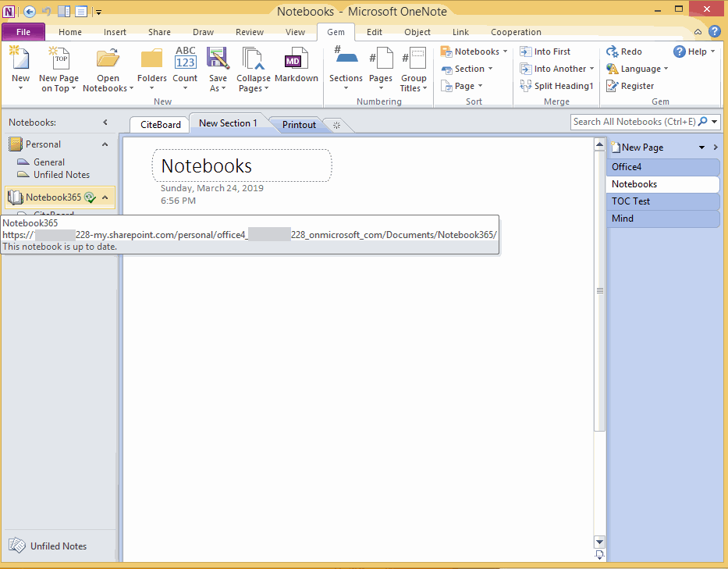The height and width of the screenshot is (569, 728).
Task: Click the Full Page View icon
Action: click(x=81, y=11)
